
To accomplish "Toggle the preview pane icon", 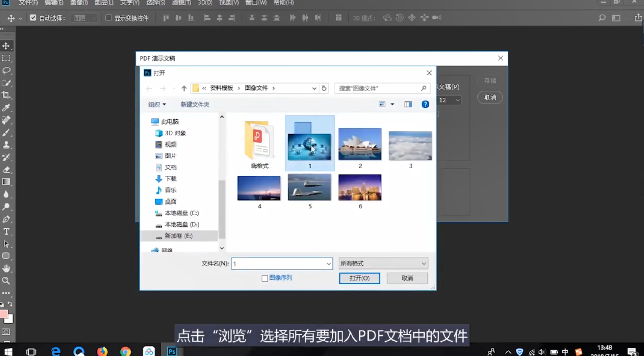I will click(x=408, y=104).
